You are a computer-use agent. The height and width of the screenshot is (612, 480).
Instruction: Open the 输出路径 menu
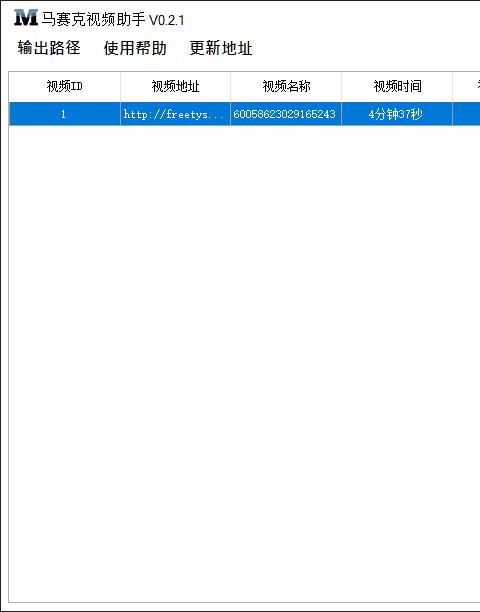(x=49, y=48)
